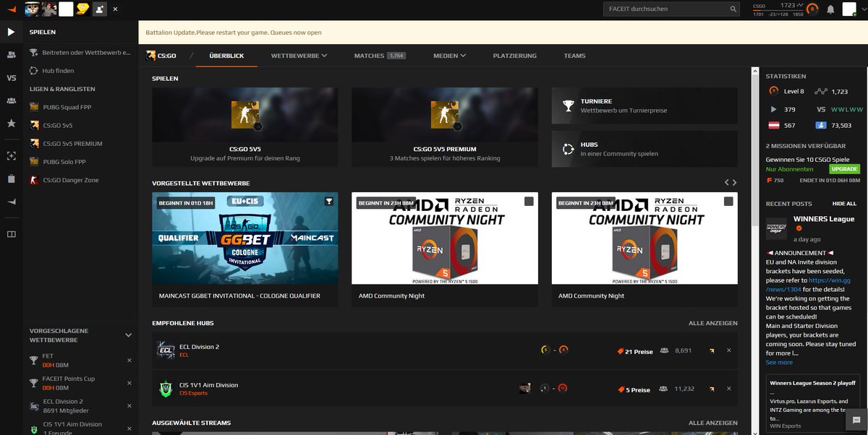
Task: Open Maincast GGBET Cologne Qualifier card
Action: (x=245, y=249)
